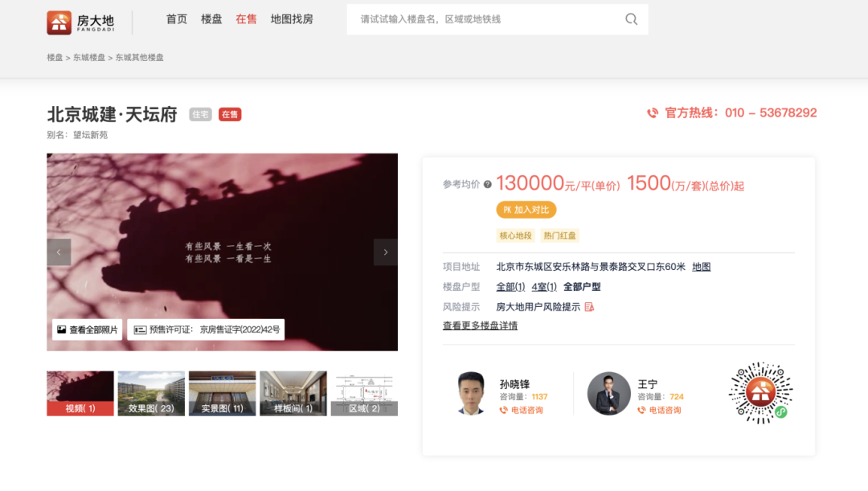The height and width of the screenshot is (491, 868).
Task: Click 王宁 agent avatar
Action: [x=609, y=393]
